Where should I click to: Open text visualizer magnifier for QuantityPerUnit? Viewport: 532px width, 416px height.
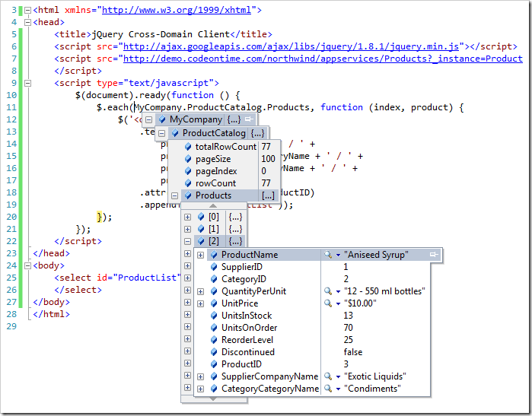coord(328,291)
